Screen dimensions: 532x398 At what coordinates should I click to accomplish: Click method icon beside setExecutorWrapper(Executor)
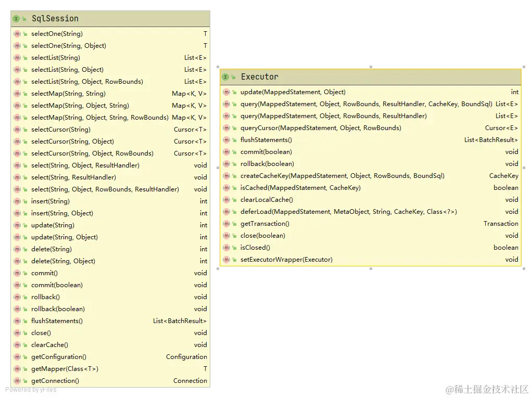[226, 260]
